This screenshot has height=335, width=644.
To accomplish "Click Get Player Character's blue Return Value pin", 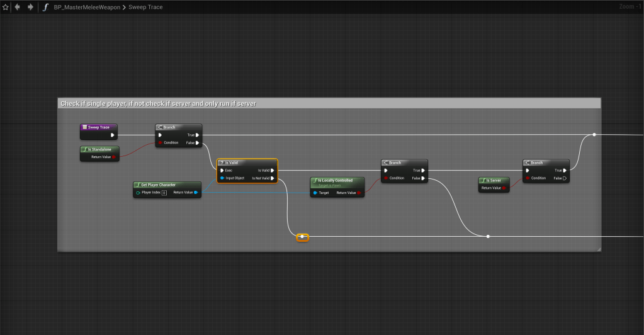I will [196, 193].
